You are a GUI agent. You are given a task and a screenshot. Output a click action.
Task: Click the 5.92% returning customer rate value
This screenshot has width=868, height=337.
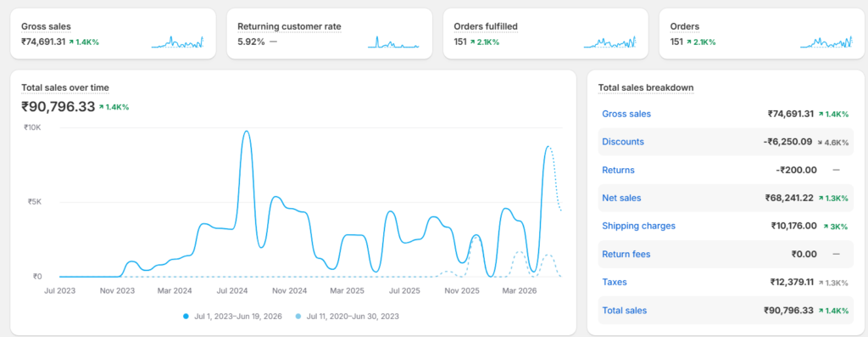point(251,42)
